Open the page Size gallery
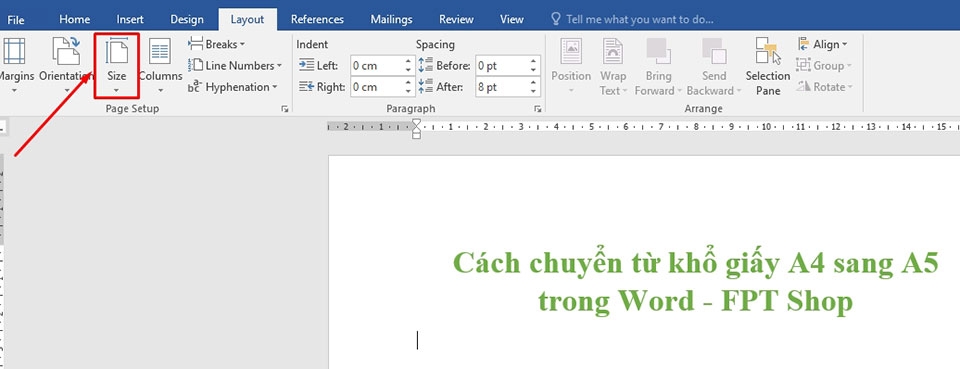This screenshot has height=369, width=960. click(116, 66)
